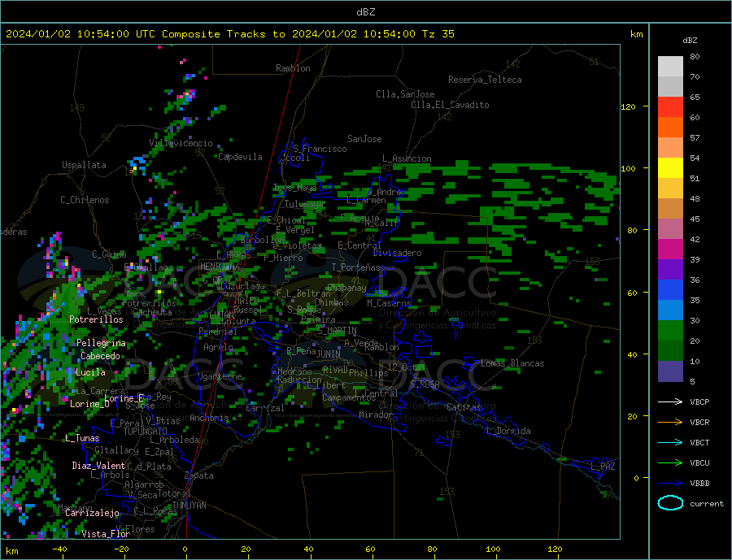This screenshot has width=732, height=560.
Task: Pick the bright green swatch between 30 and 20 dBZ
Action: 670,331
